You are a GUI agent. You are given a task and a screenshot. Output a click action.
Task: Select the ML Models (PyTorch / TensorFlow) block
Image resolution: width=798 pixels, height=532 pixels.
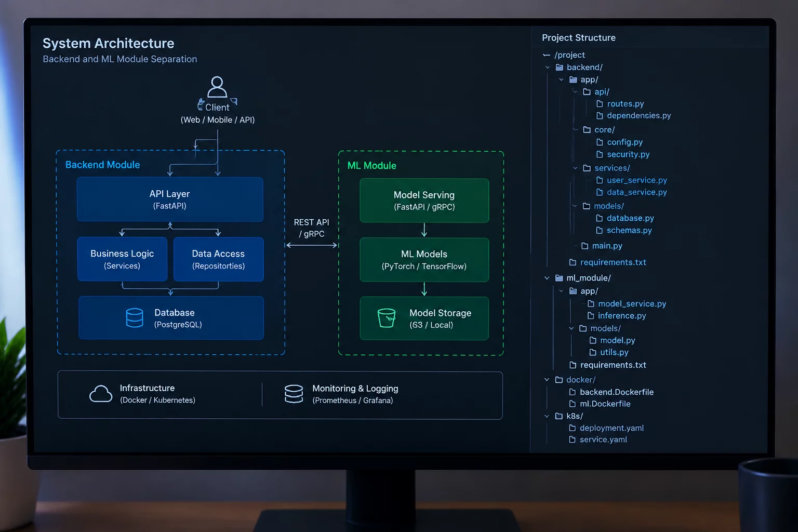424,260
